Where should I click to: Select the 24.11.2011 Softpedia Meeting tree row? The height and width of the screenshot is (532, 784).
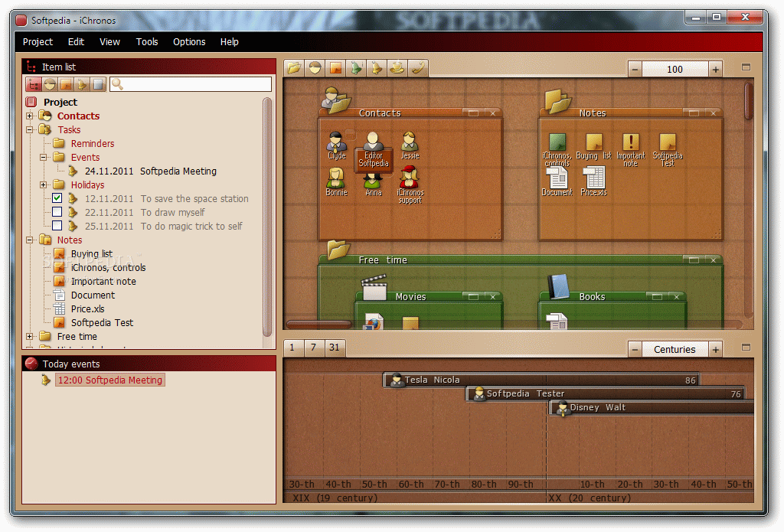tap(151, 171)
